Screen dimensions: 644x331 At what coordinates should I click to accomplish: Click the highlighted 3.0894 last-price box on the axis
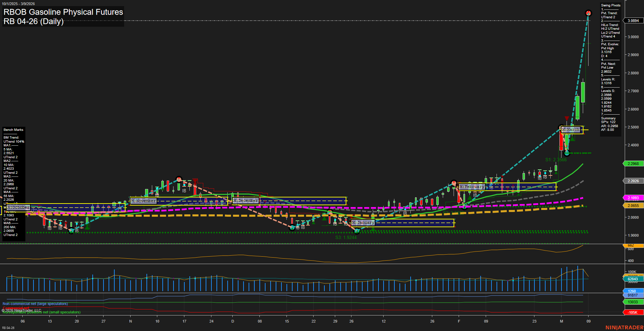click(634, 21)
